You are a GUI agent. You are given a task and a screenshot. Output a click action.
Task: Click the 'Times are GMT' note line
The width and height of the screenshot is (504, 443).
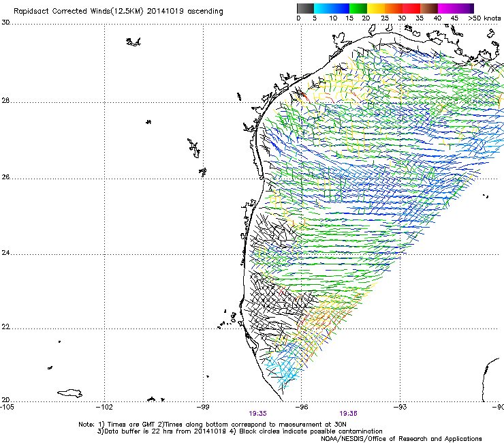point(212,425)
